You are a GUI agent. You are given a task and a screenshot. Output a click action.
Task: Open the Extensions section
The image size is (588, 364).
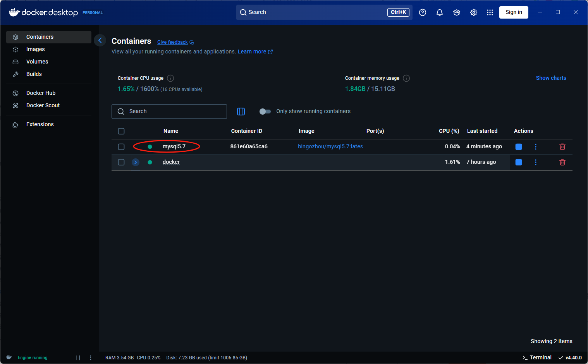pyautogui.click(x=49, y=124)
